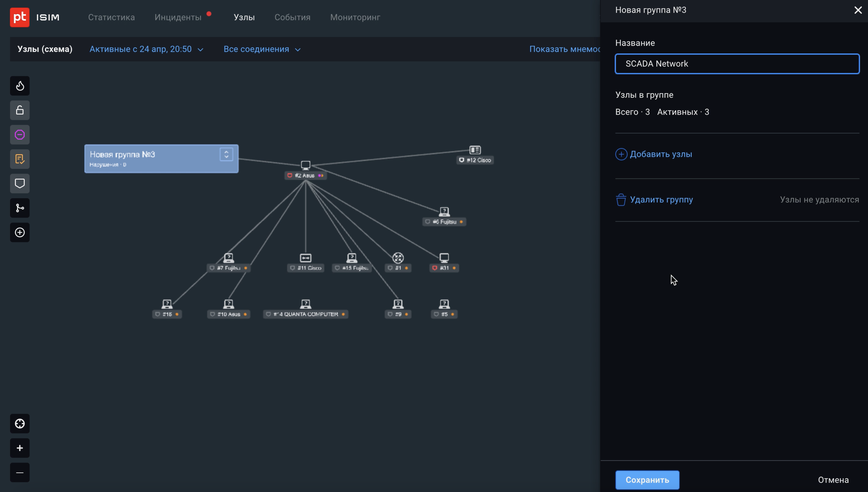The width and height of the screenshot is (868, 492).
Task: Switch to the Инциденты tab
Action: coord(178,17)
